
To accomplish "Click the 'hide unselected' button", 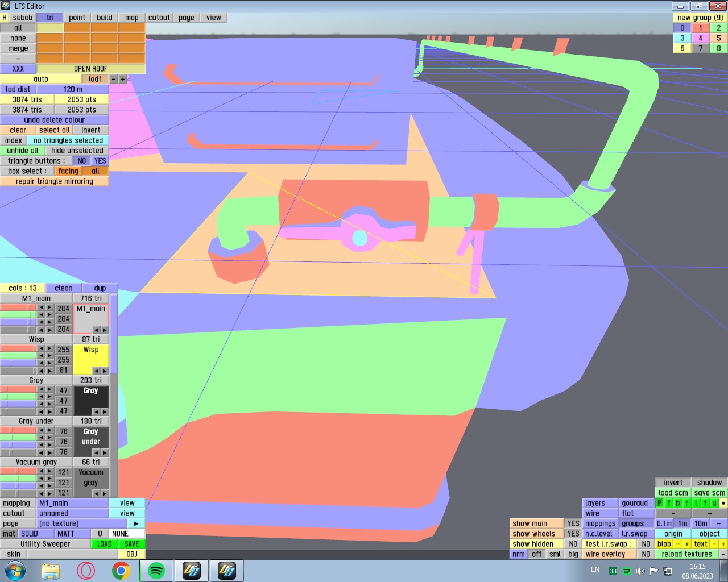I will click(x=77, y=151).
